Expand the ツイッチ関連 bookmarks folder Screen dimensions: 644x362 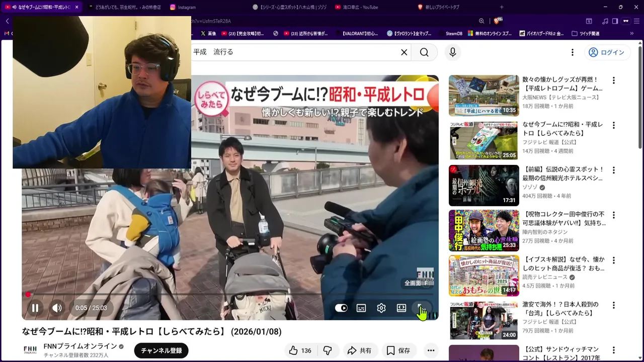click(x=586, y=34)
